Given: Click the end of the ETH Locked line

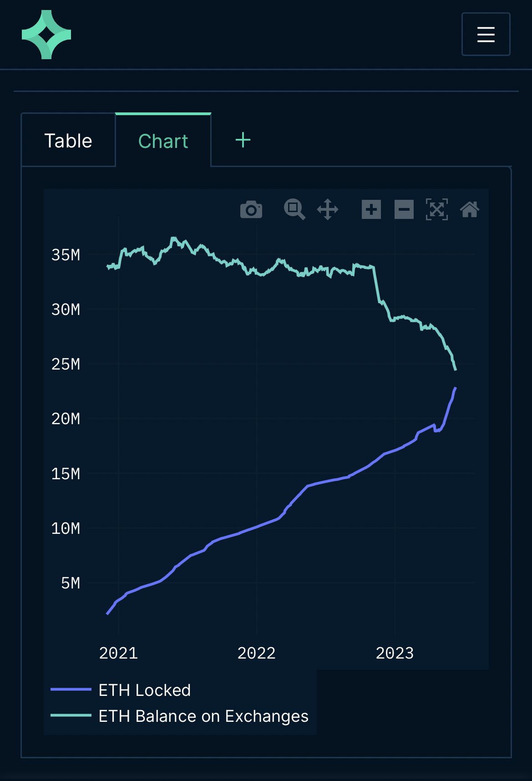Looking at the screenshot, I should tap(455, 388).
